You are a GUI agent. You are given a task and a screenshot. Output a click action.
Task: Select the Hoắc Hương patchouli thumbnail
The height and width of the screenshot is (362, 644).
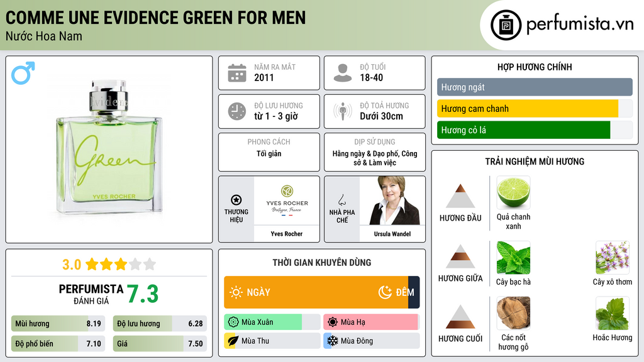613,313
